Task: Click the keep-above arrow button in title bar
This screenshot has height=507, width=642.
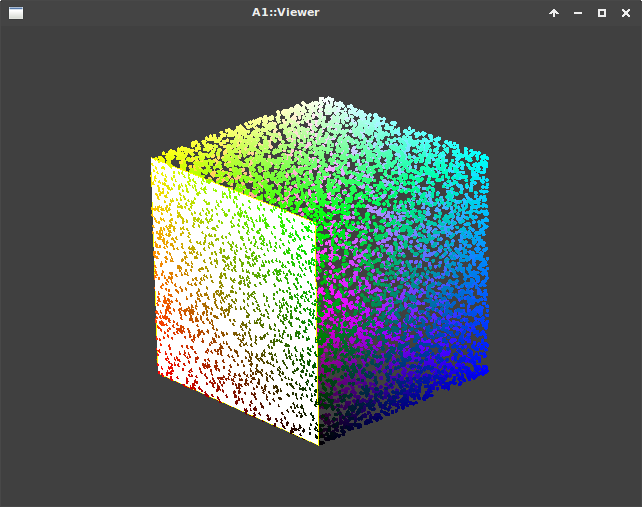Action: click(x=554, y=13)
